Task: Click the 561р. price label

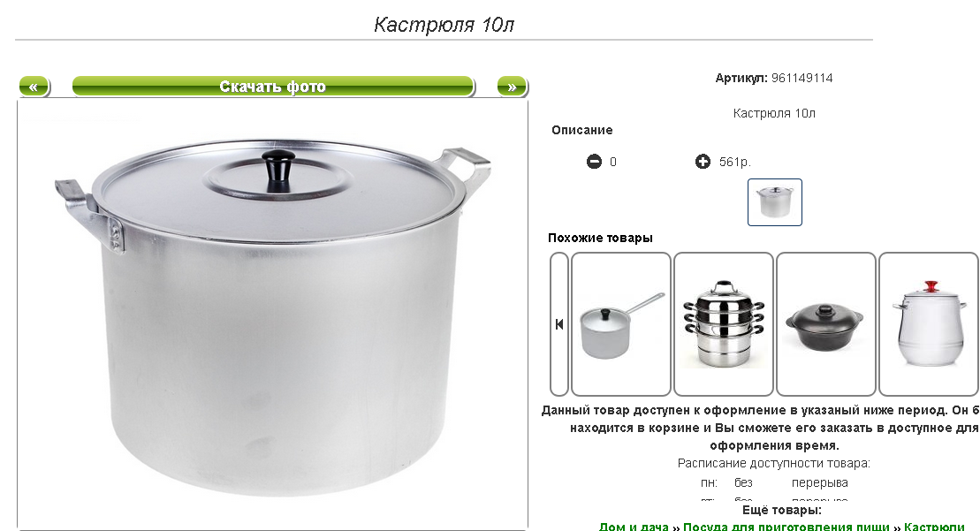Action: tap(735, 162)
